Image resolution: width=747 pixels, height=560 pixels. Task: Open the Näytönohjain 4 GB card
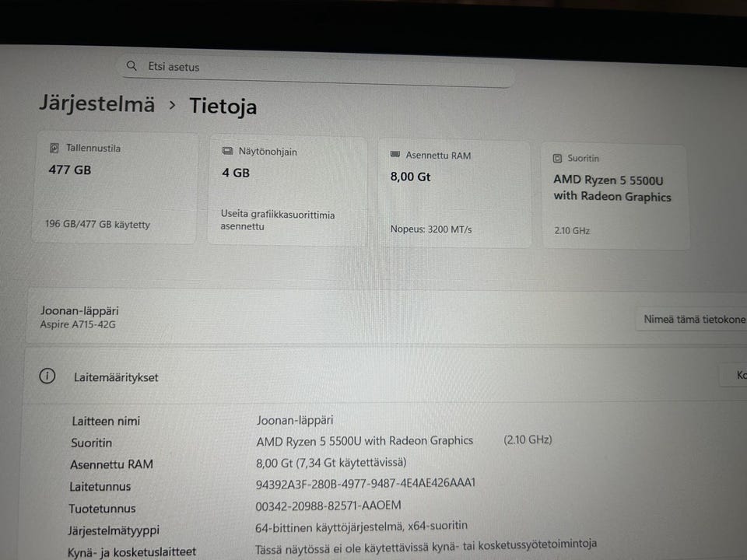(287, 191)
